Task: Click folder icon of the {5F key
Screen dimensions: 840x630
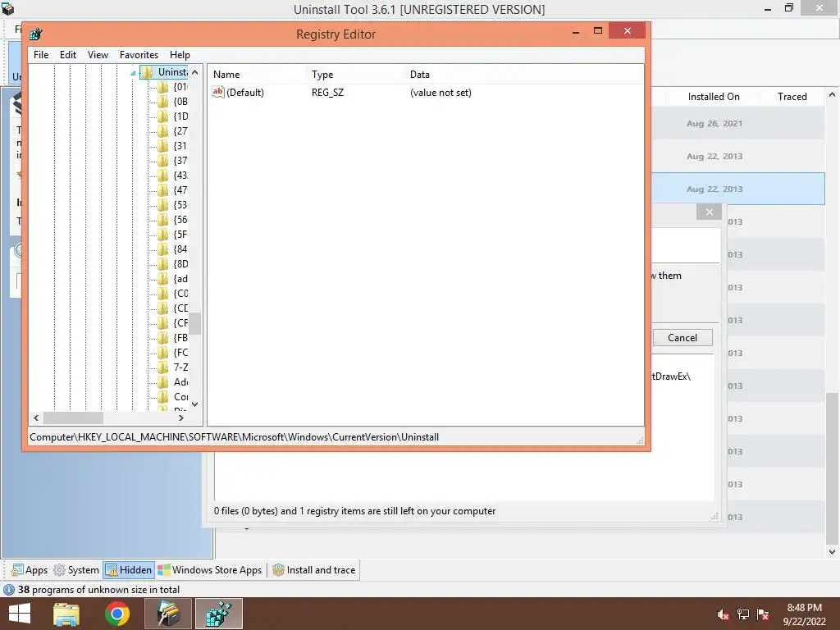Action: click(163, 235)
